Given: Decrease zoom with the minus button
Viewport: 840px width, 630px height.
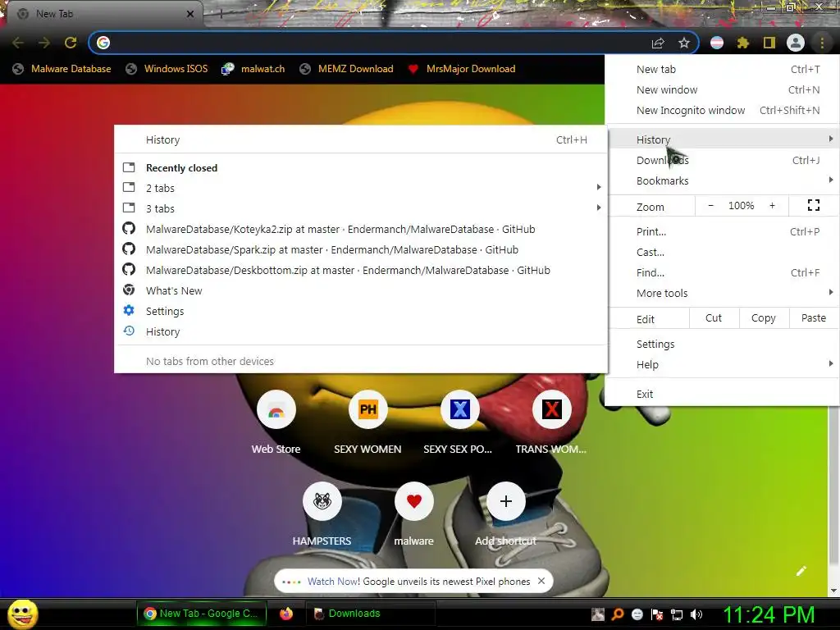Looking at the screenshot, I should click(711, 206).
